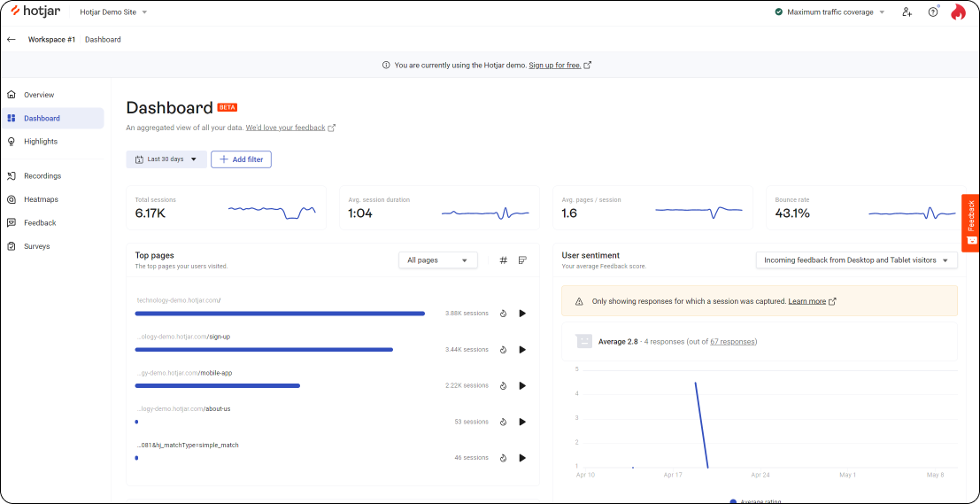Switch top pages to number view
The image size is (980, 504).
(503, 260)
